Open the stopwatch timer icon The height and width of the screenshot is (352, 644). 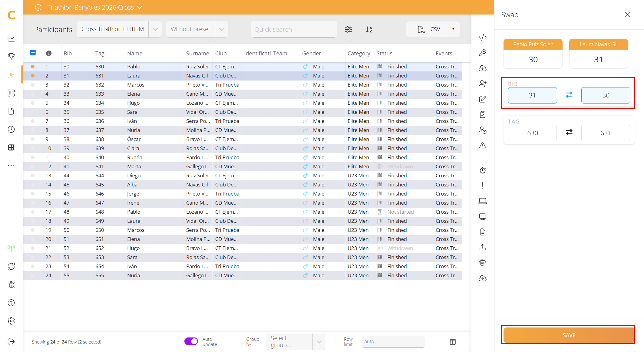483,170
